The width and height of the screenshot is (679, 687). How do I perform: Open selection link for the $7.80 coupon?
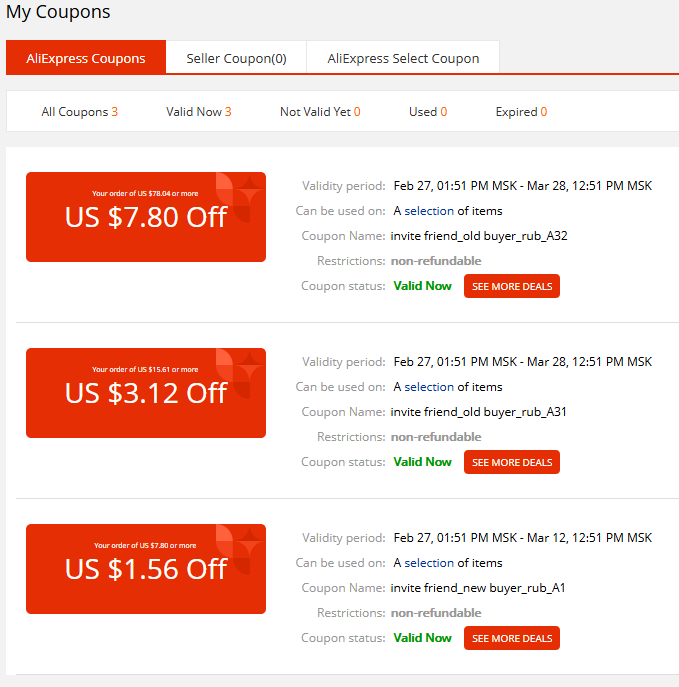(x=429, y=211)
